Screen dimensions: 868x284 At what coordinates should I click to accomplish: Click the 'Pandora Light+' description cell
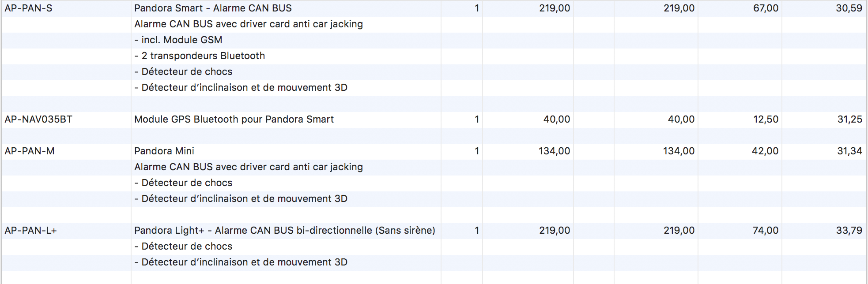coord(284,231)
